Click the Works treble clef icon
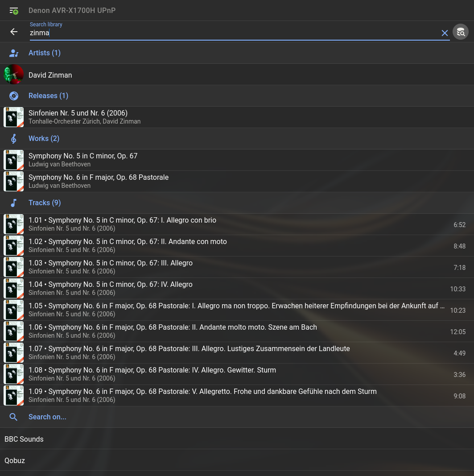Image resolution: width=474 pixels, height=476 pixels. pyautogui.click(x=14, y=139)
